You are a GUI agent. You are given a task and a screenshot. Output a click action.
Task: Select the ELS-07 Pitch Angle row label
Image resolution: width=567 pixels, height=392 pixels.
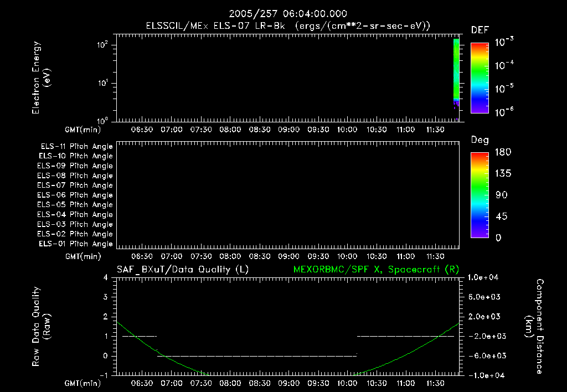point(75,185)
